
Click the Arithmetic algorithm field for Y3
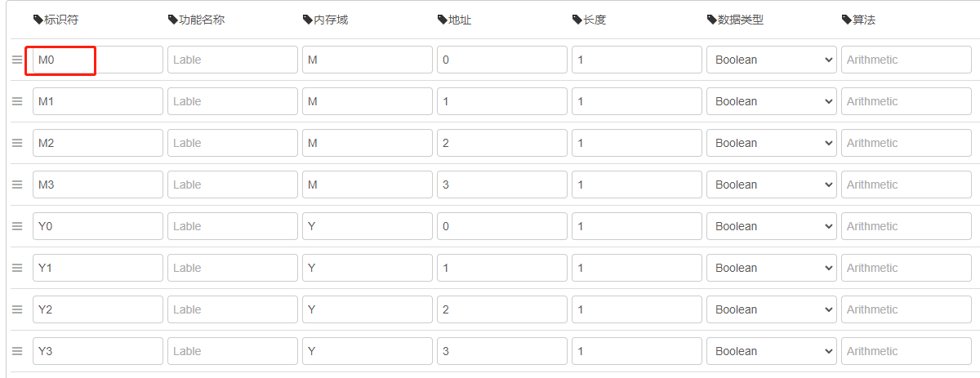click(906, 351)
